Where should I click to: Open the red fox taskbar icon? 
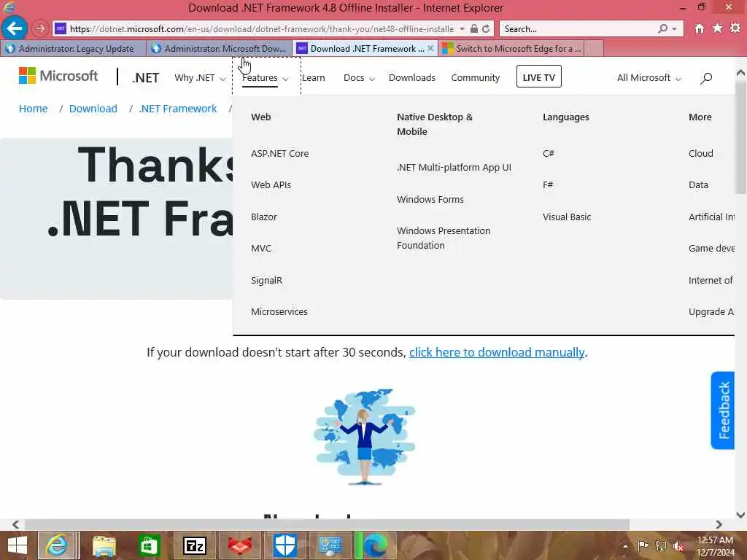tap(240, 545)
